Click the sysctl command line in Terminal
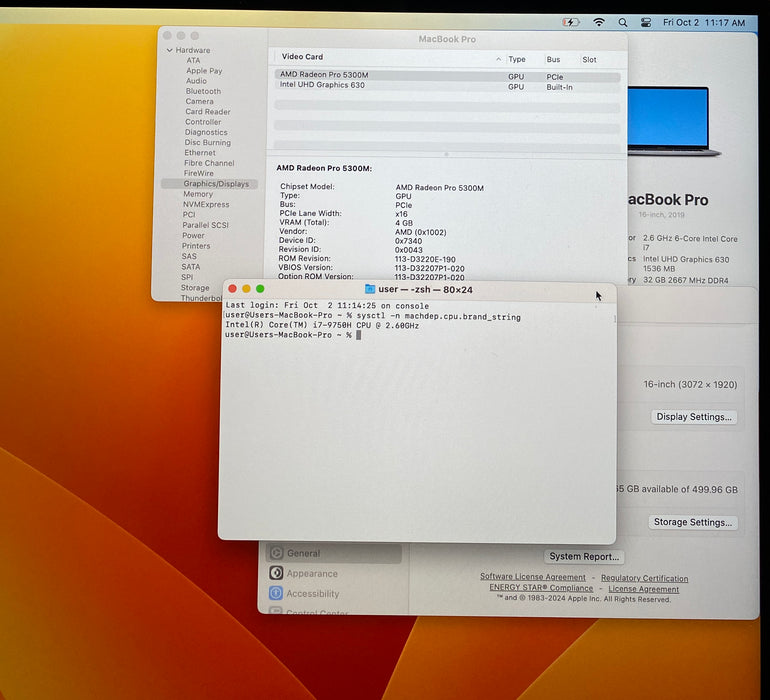Viewport: 770px width, 700px height. point(373,316)
